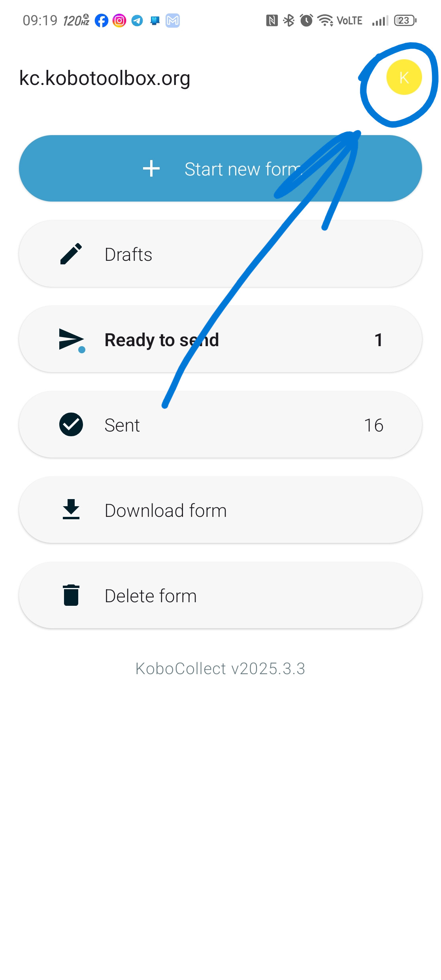Screen dimensions: 441x980
Task: Tap the download arrow icon
Action: pyautogui.click(x=71, y=509)
